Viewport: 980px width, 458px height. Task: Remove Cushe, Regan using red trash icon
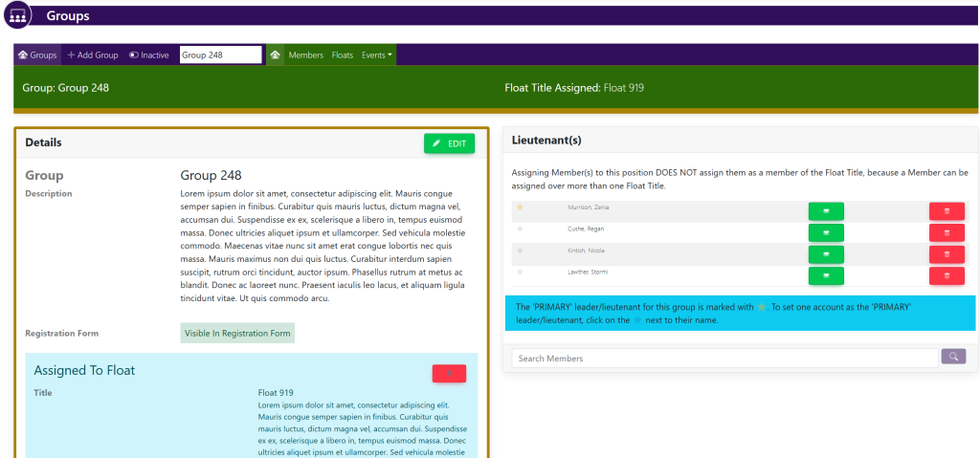click(x=946, y=232)
